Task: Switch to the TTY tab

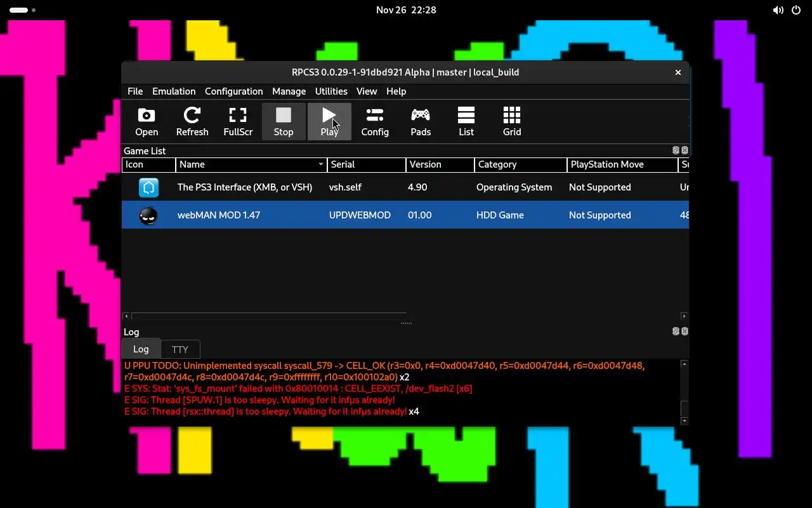Action: pos(180,349)
